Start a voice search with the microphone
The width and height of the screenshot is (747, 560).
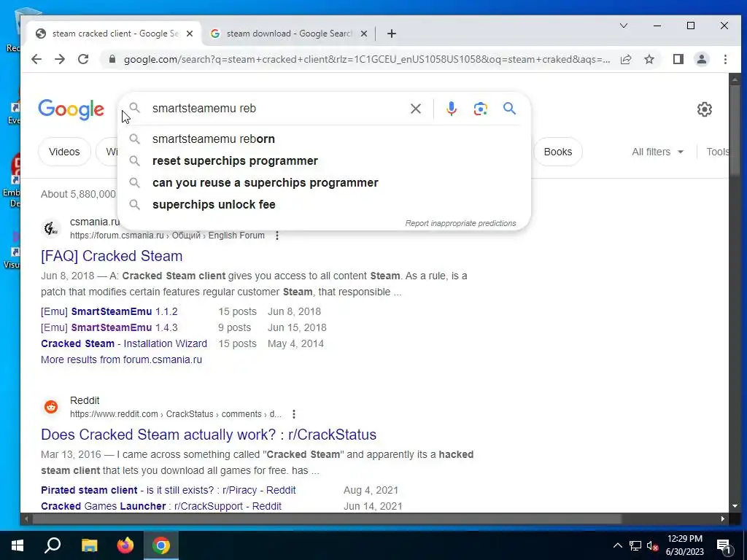point(451,109)
